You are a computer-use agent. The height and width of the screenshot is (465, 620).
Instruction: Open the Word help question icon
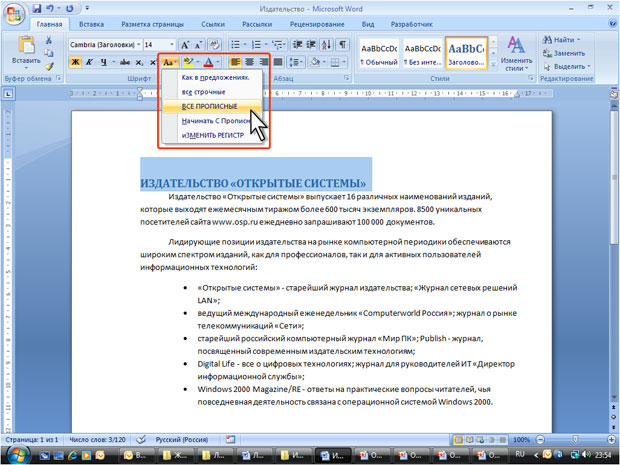pos(612,24)
